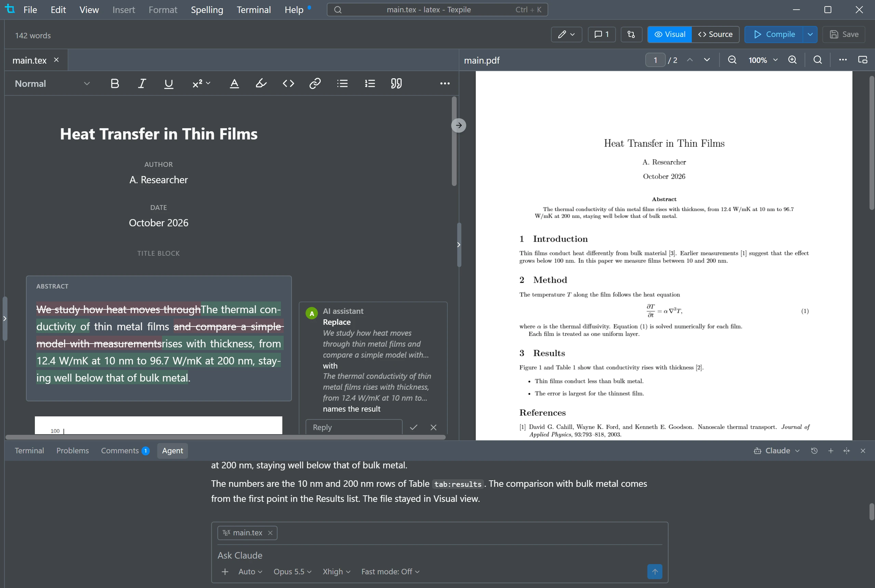Image resolution: width=875 pixels, height=588 pixels.
Task: Zoom in on the PDF preview
Action: click(x=792, y=60)
